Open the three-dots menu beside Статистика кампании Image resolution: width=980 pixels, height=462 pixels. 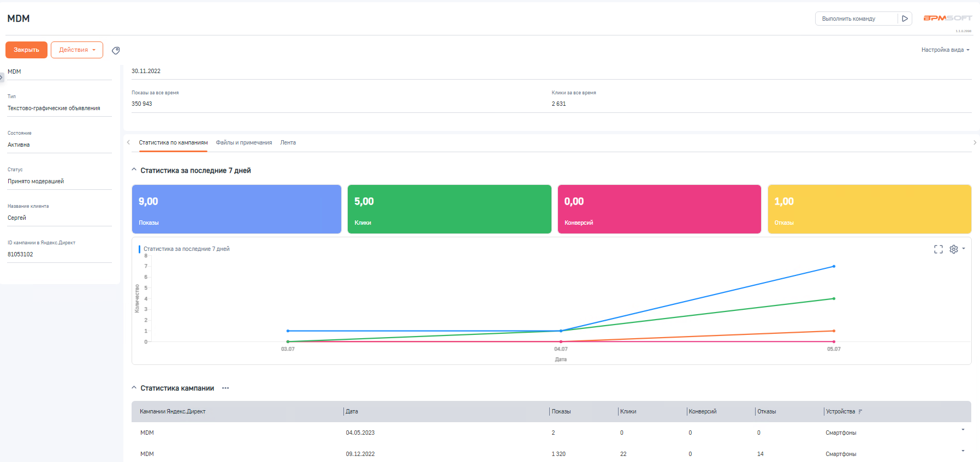(225, 388)
